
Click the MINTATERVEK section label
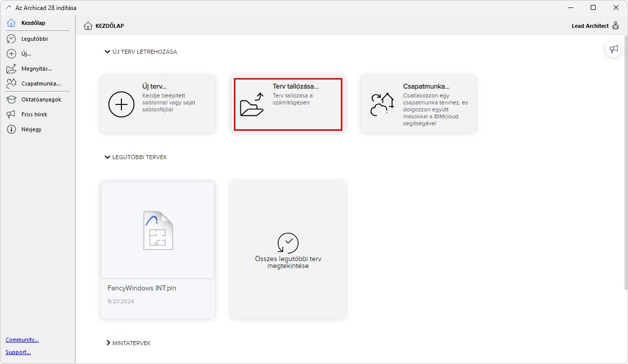(x=132, y=343)
